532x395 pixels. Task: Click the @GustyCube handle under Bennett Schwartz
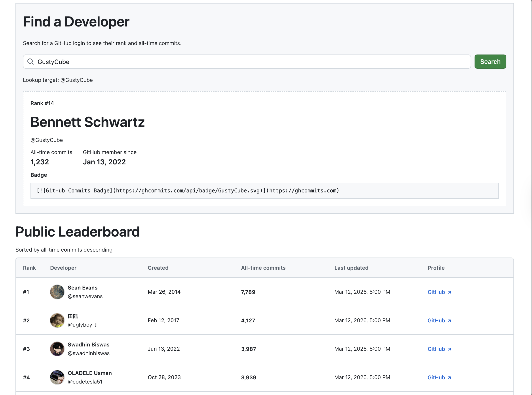tap(47, 140)
